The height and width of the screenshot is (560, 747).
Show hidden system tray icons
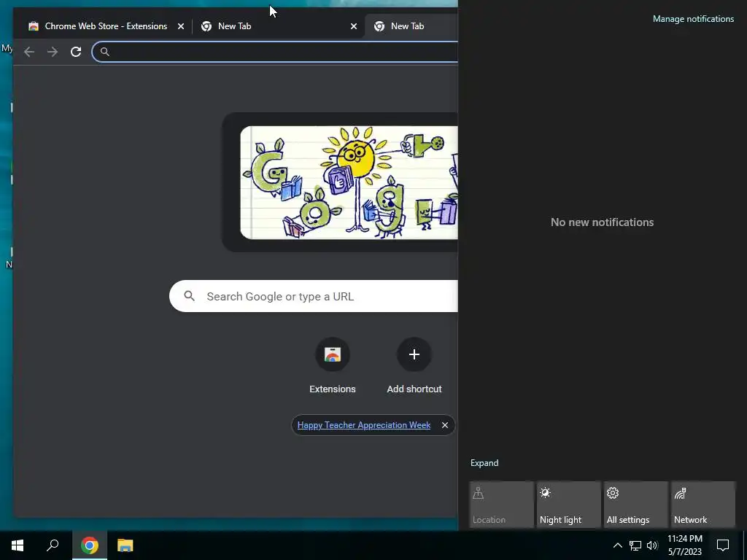coord(617,545)
